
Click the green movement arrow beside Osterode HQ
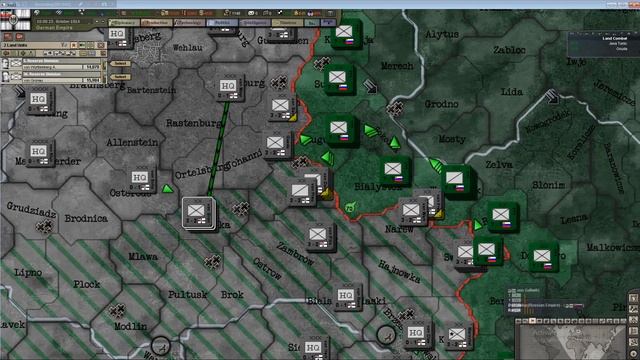pos(167,189)
